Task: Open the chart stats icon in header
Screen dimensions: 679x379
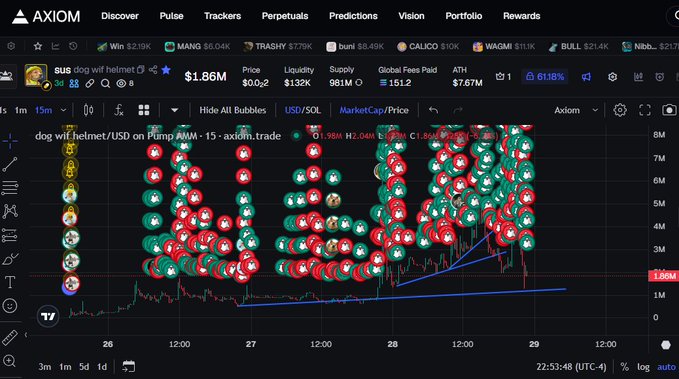Action: (x=638, y=77)
